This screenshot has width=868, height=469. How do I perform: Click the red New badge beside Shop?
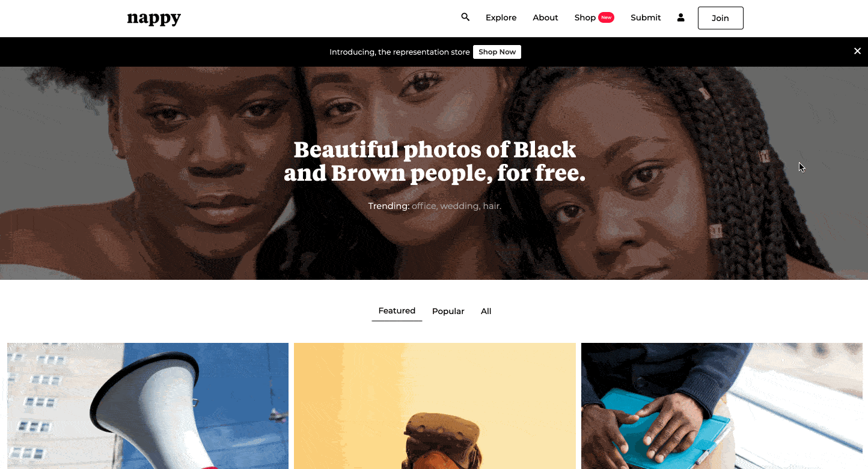[x=607, y=17]
